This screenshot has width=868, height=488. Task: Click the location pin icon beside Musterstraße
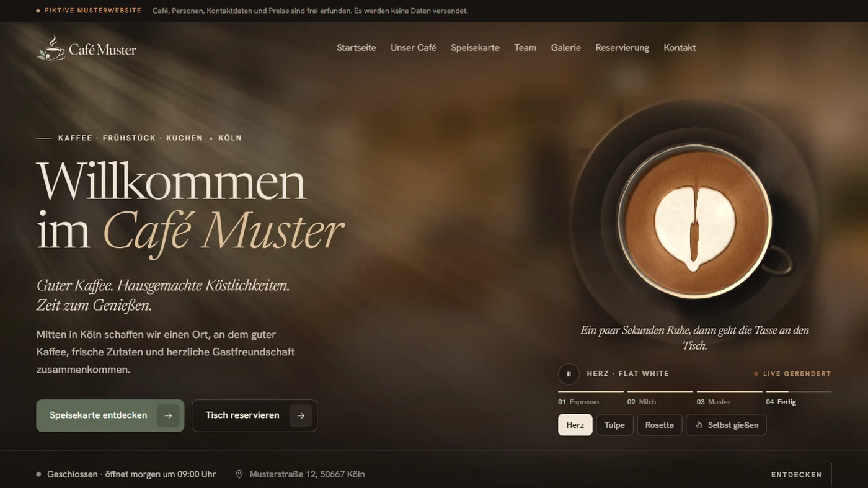239,474
